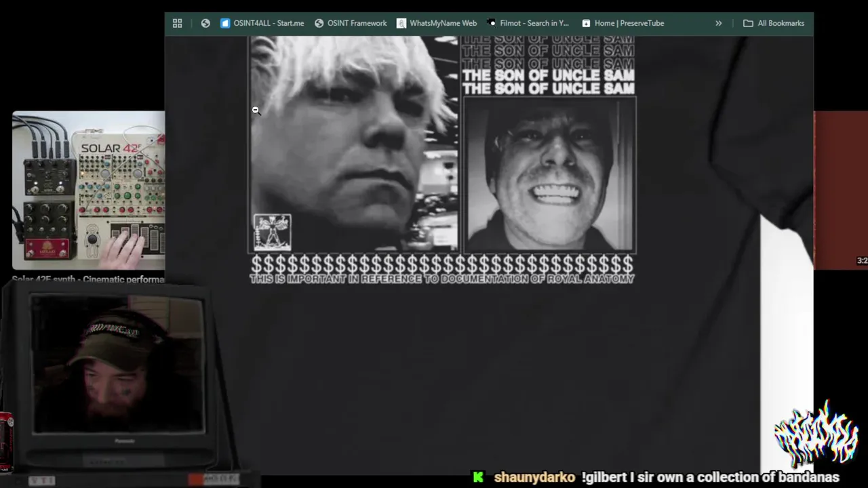Click the shaunydarko chat username
The image size is (868, 488).
pos(534,477)
